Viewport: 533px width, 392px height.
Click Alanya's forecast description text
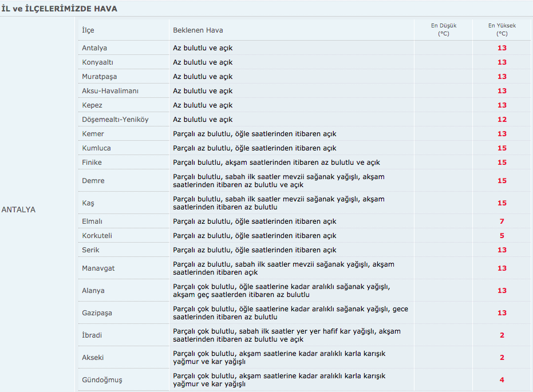click(282, 291)
